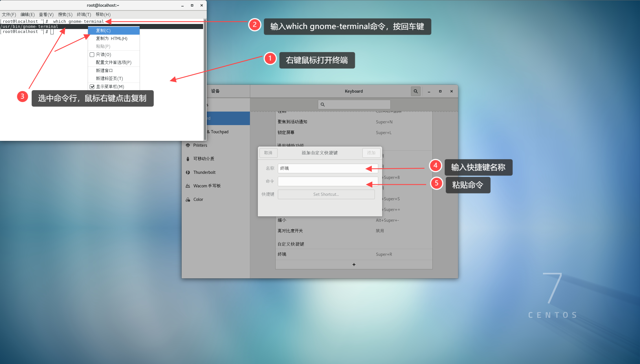The height and width of the screenshot is (364, 640).
Task: Open the Color settings panel
Action: point(216,199)
